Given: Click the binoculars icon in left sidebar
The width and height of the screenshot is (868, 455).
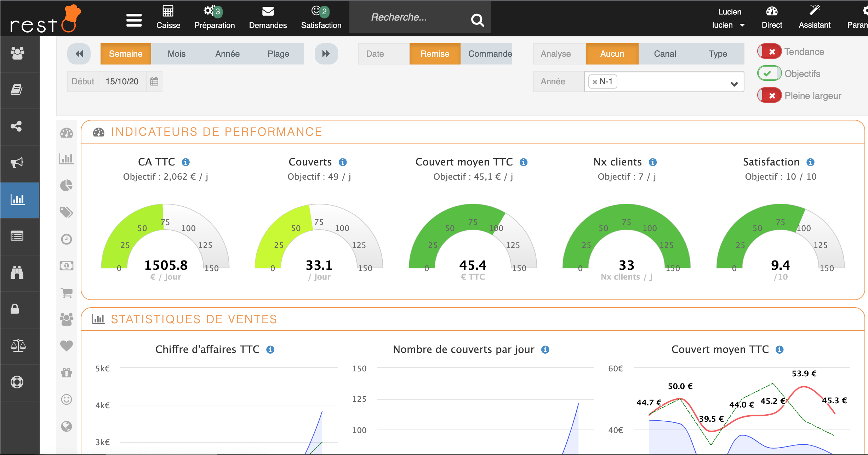Looking at the screenshot, I should tap(17, 273).
